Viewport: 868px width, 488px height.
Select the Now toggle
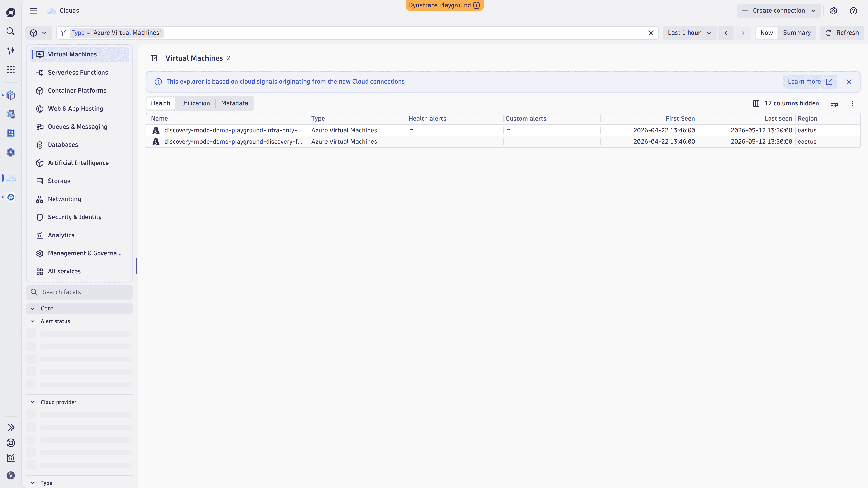point(767,33)
